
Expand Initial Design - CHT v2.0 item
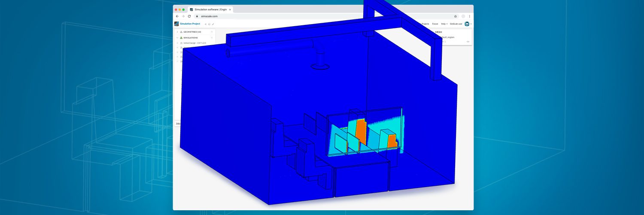(177, 43)
